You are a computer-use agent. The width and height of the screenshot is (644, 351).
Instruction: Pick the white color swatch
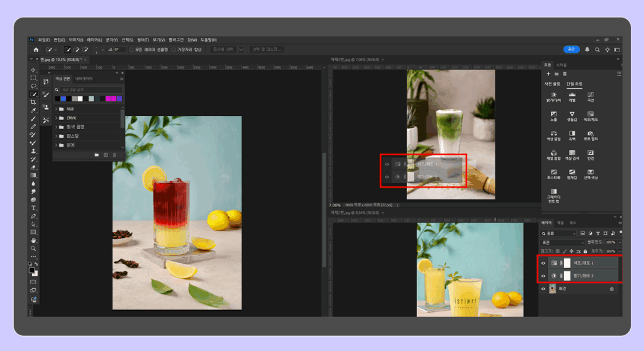[x=80, y=99]
